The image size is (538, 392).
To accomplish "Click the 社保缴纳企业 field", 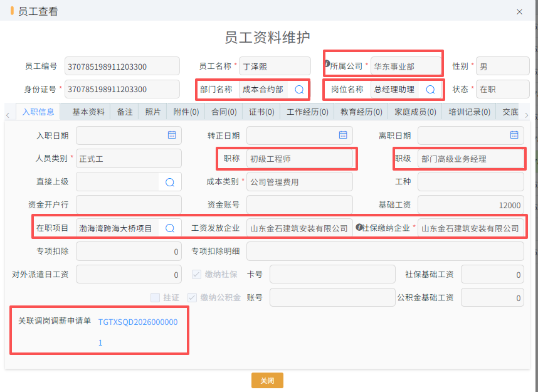I will 471,228.
